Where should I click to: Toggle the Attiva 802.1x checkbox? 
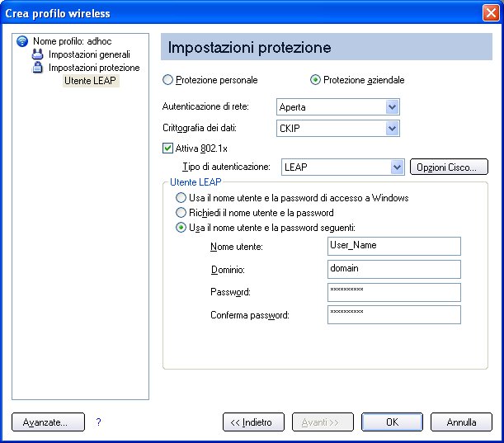point(167,148)
